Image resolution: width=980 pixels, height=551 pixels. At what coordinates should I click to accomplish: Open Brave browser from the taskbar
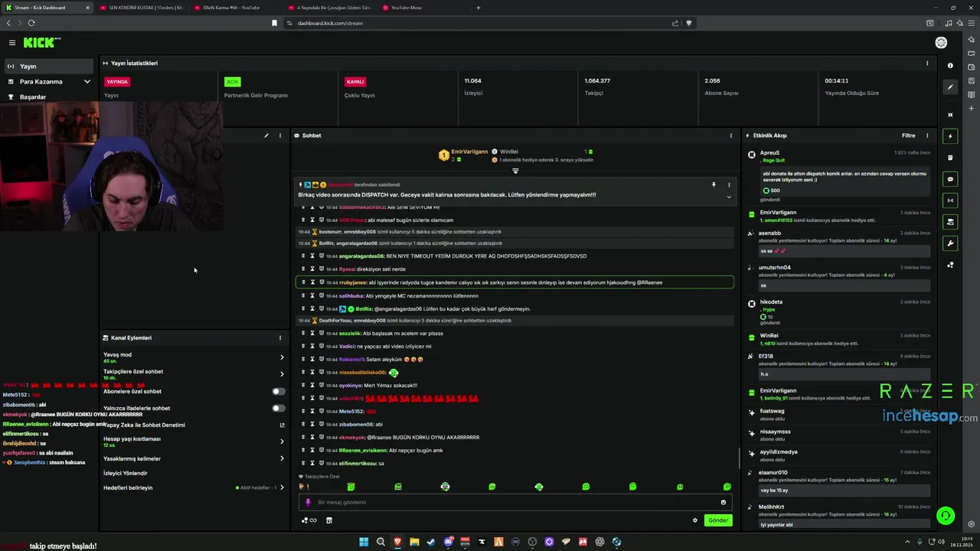tap(397, 542)
